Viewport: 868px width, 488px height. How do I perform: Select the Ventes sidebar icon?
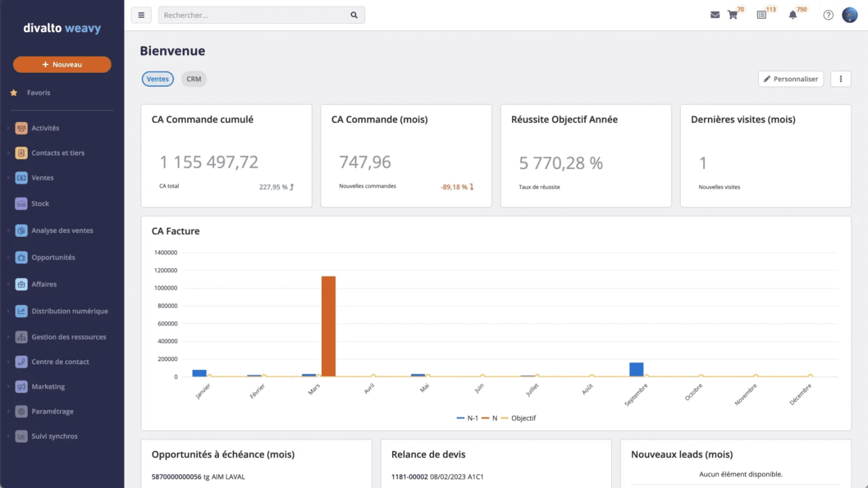(x=22, y=177)
